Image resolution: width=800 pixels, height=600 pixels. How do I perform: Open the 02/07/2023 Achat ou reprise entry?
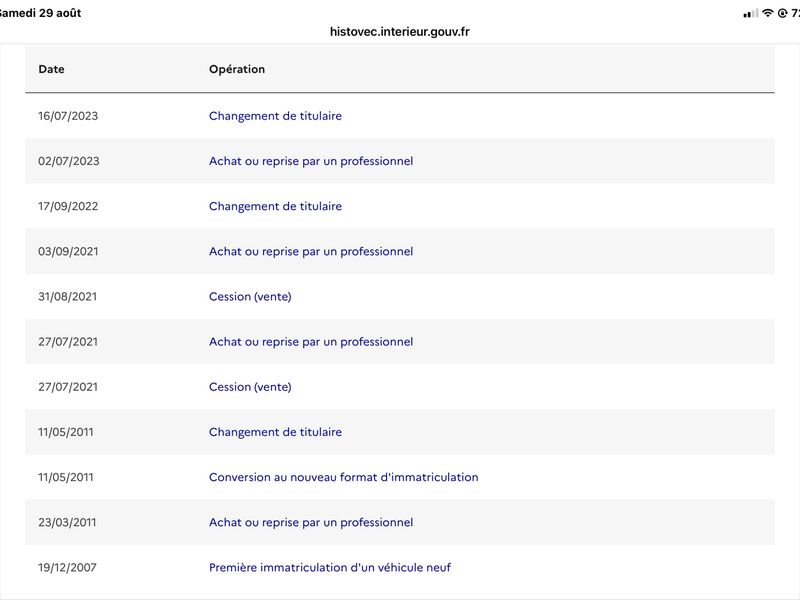click(x=311, y=161)
